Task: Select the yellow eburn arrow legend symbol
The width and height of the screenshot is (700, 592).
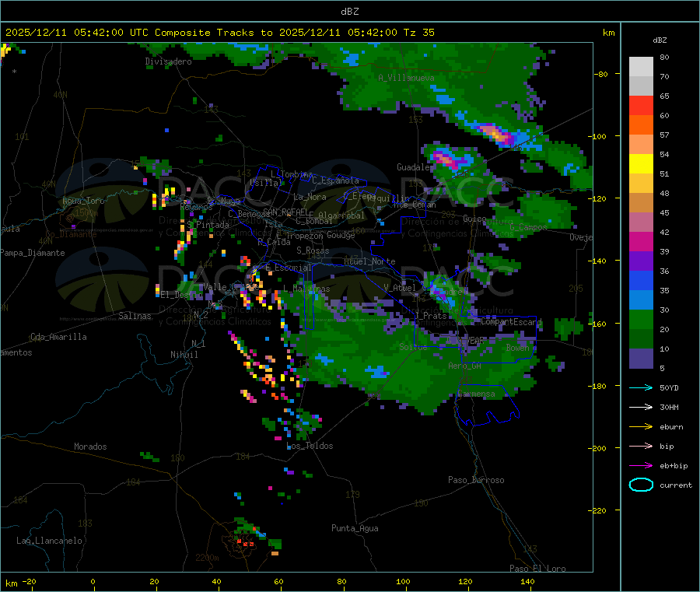Action: coord(641,426)
